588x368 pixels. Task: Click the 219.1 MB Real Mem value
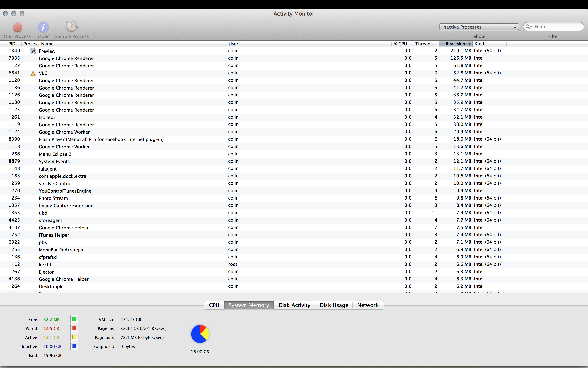coord(461,51)
